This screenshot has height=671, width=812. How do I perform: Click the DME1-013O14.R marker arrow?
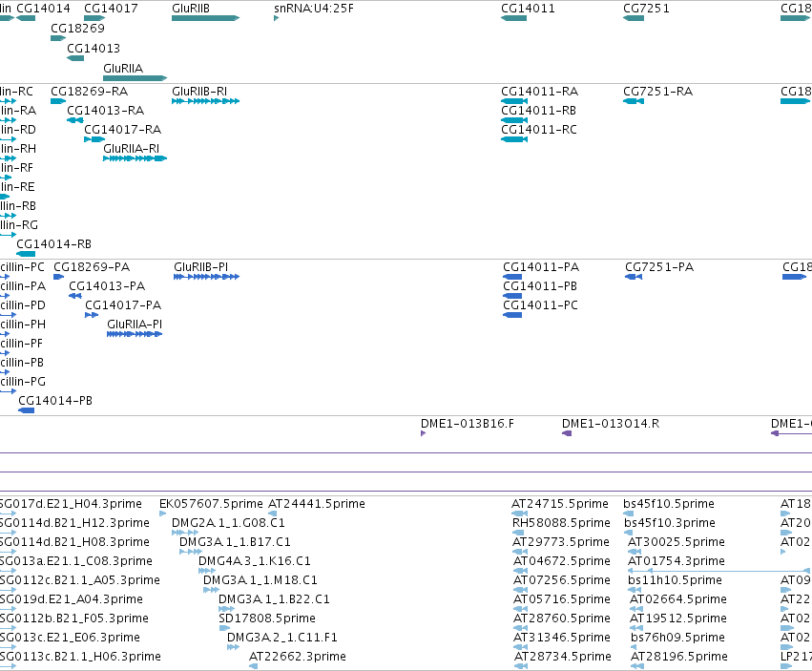567,433
